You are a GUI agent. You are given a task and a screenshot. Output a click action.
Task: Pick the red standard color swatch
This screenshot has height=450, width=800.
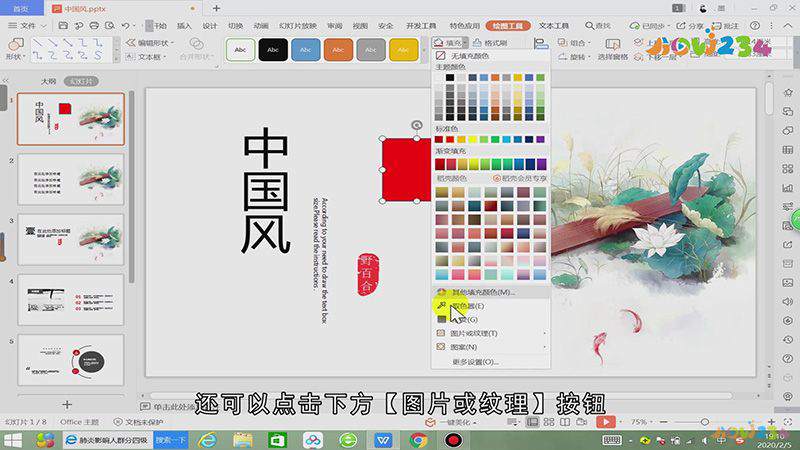click(x=450, y=139)
